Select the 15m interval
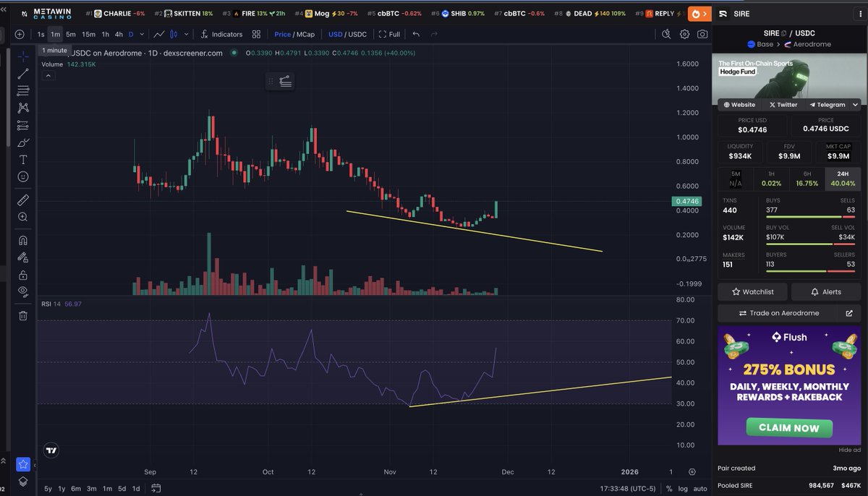 point(88,34)
